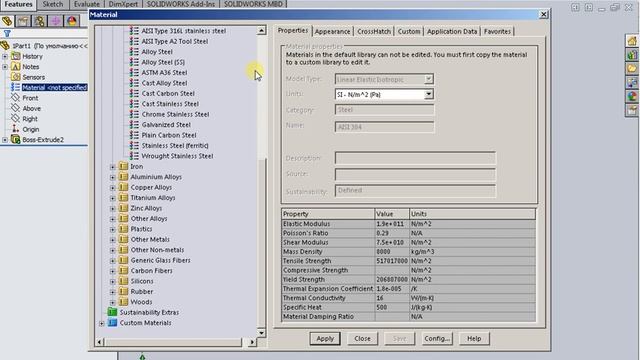
Task: Click the Close button in Material dialog
Action: pyautogui.click(x=362, y=338)
